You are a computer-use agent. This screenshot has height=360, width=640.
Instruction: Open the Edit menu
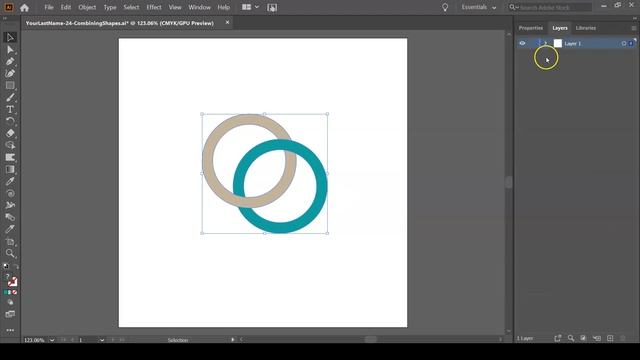pos(66,7)
